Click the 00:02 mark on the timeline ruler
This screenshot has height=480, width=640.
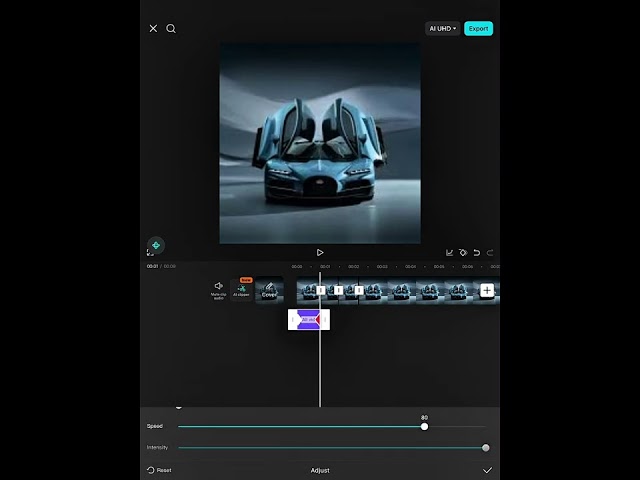pyautogui.click(x=353, y=267)
